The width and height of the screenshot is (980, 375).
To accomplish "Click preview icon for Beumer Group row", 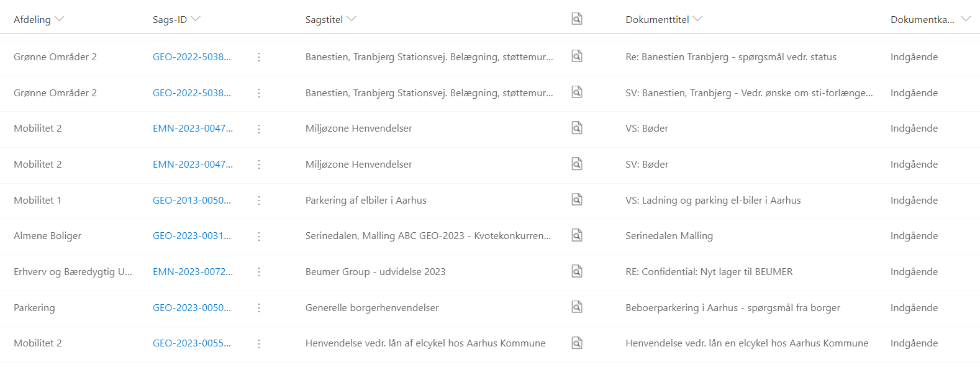I will (x=577, y=271).
